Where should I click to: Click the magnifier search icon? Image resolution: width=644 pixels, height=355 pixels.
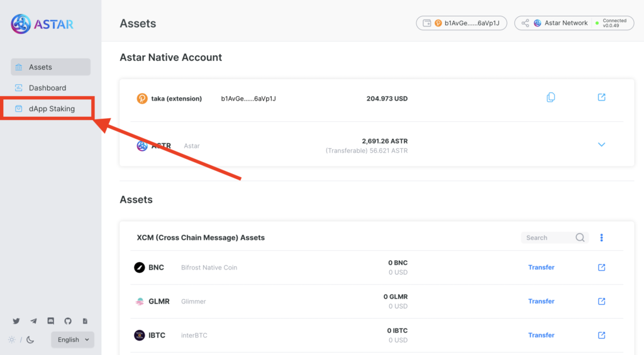tap(580, 238)
